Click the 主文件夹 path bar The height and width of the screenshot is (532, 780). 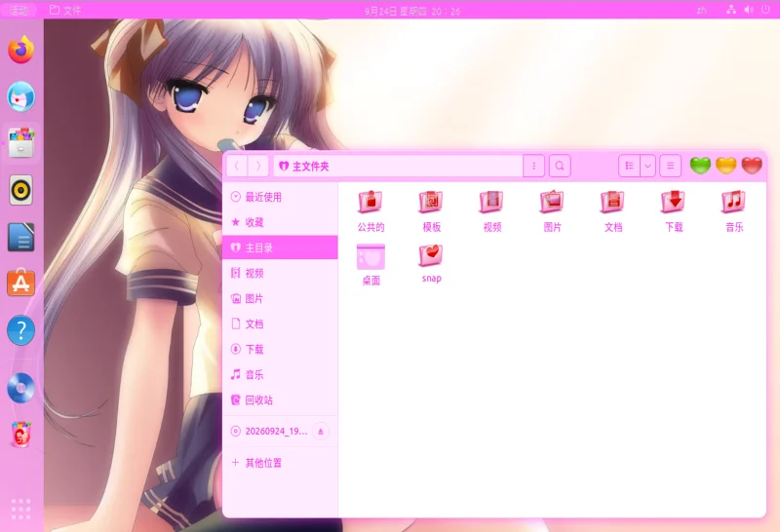398,166
